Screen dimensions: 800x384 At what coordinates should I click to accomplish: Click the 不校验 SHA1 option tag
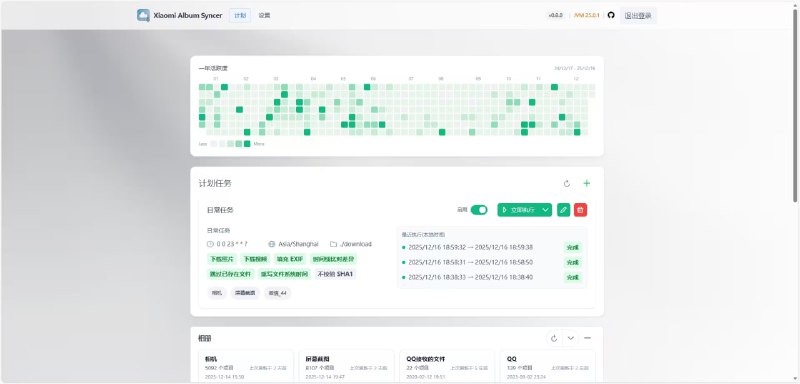[x=335, y=274]
